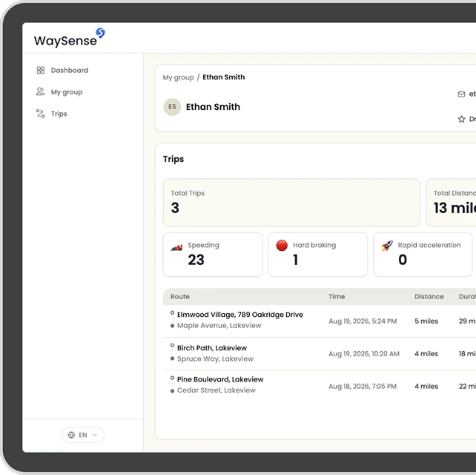Go to Trips in sidebar
Screen dimensions: 476x475
[x=52, y=114]
